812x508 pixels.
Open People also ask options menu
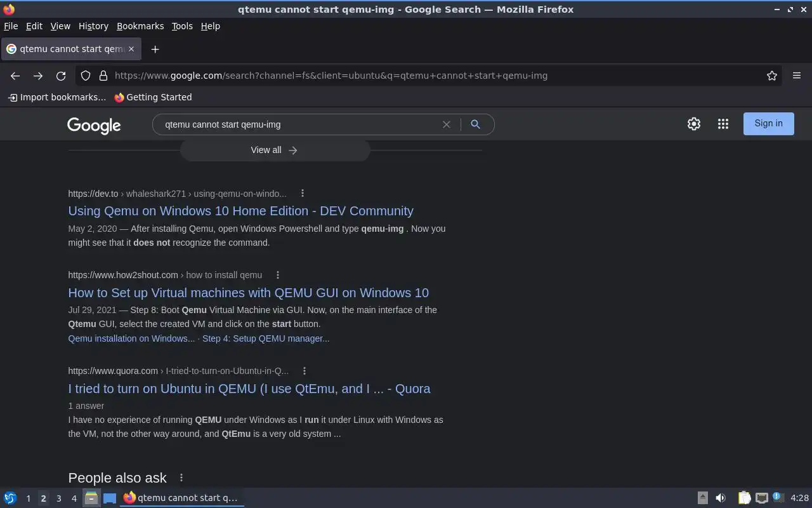181,478
